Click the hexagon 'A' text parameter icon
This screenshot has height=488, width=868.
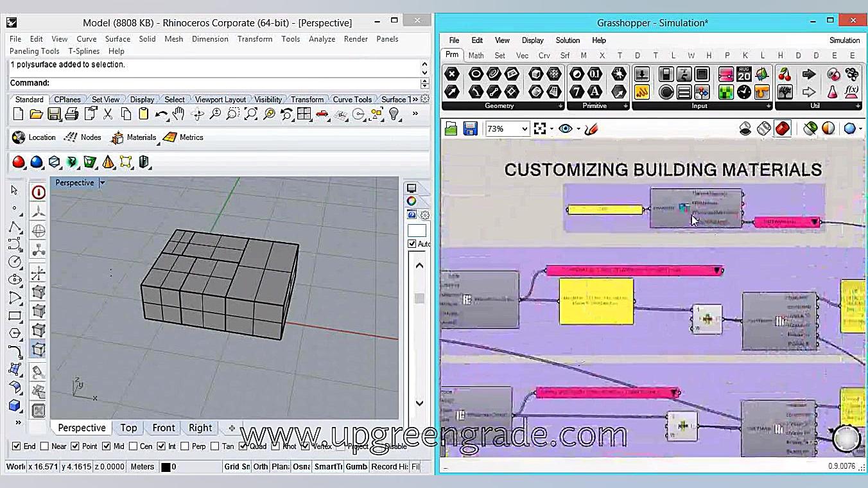(x=595, y=92)
